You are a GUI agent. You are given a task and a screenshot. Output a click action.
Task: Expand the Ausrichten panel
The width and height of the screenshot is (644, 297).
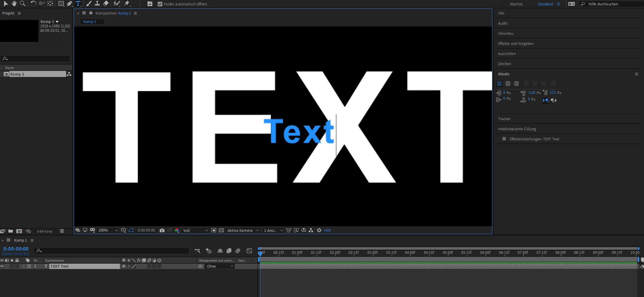click(507, 54)
